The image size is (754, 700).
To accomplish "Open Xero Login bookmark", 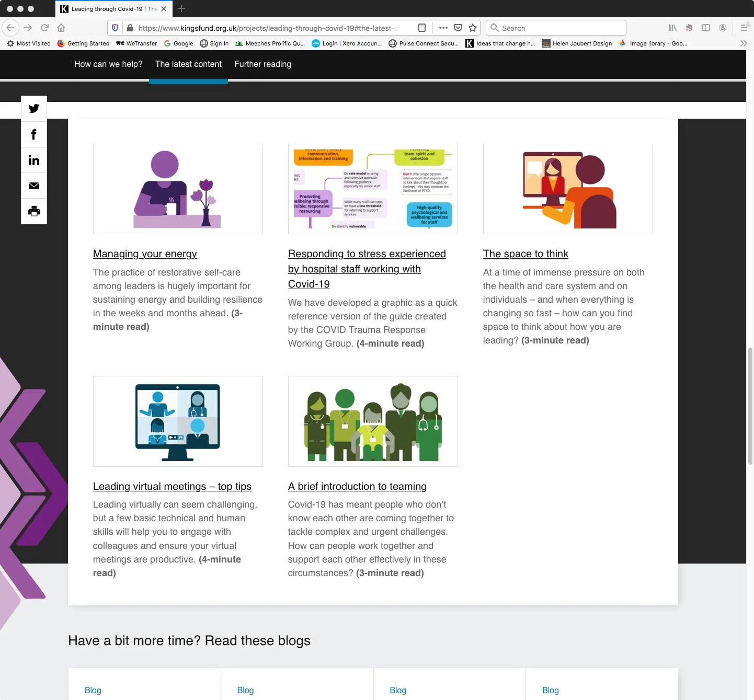I will 347,43.
